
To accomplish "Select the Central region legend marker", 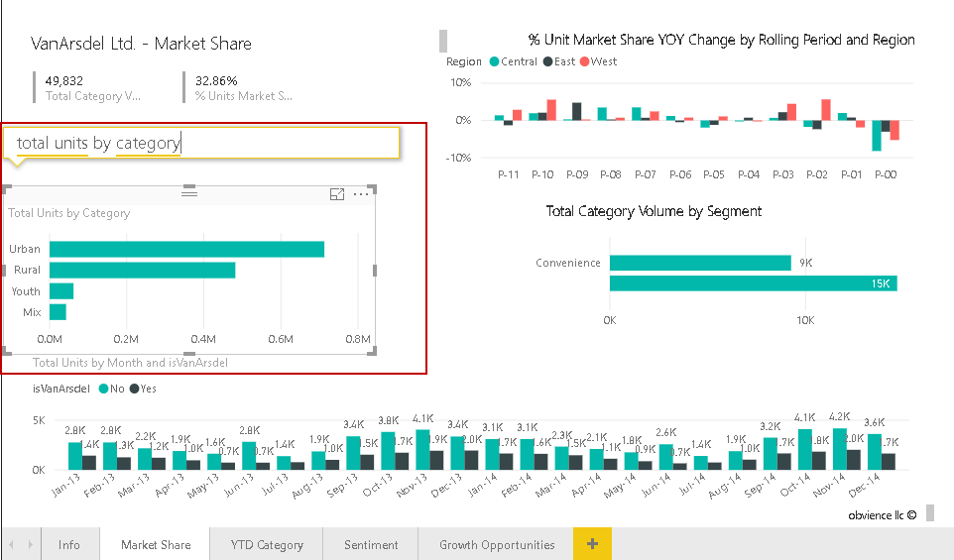I will [493, 61].
